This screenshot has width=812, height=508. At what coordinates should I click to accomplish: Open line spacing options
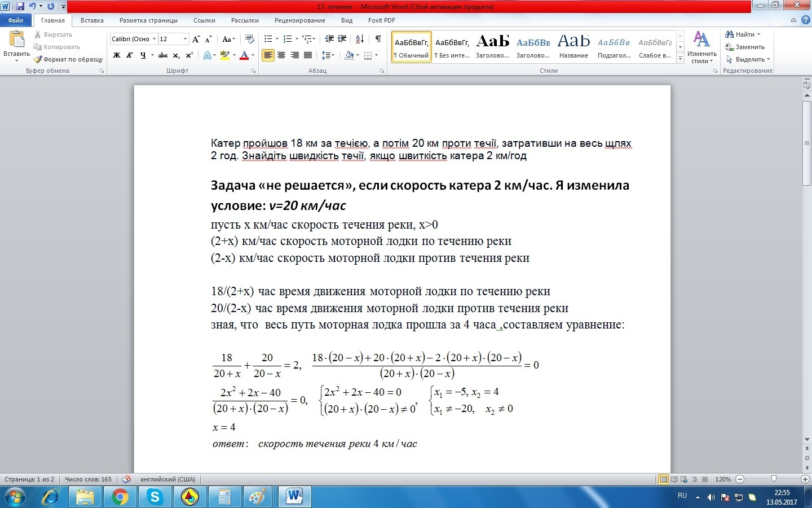coord(325,55)
